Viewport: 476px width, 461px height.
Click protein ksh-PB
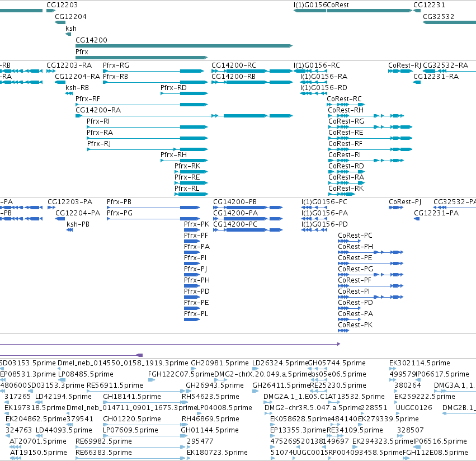[x=70, y=230]
